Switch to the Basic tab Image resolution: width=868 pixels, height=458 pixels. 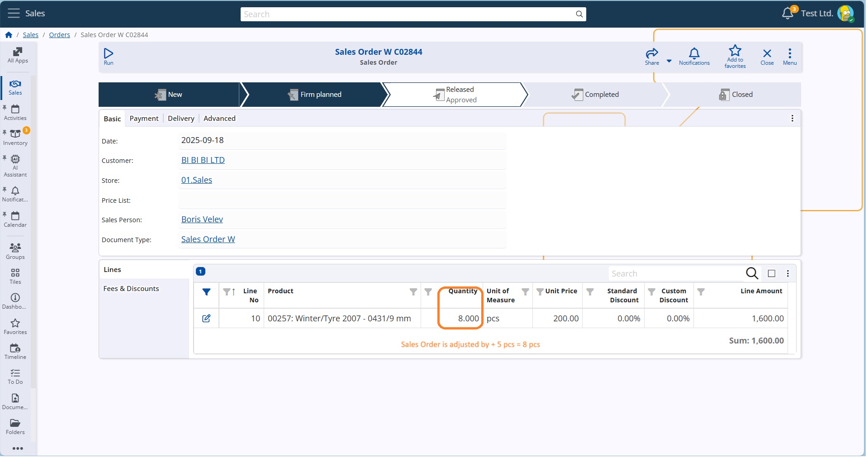pyautogui.click(x=112, y=119)
